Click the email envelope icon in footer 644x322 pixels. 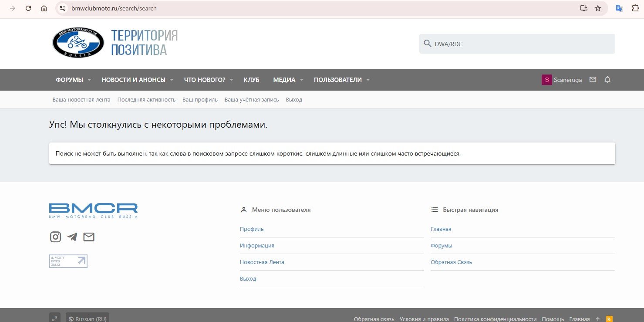(x=89, y=237)
